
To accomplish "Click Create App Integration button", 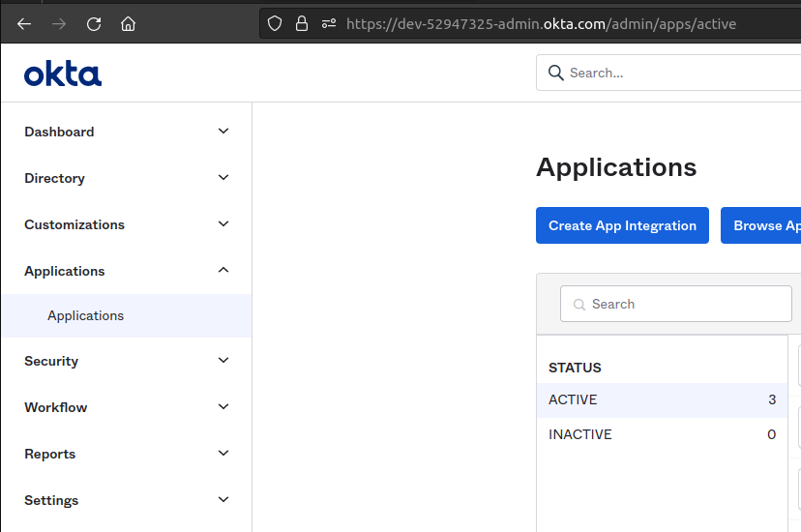I will pyautogui.click(x=622, y=225).
